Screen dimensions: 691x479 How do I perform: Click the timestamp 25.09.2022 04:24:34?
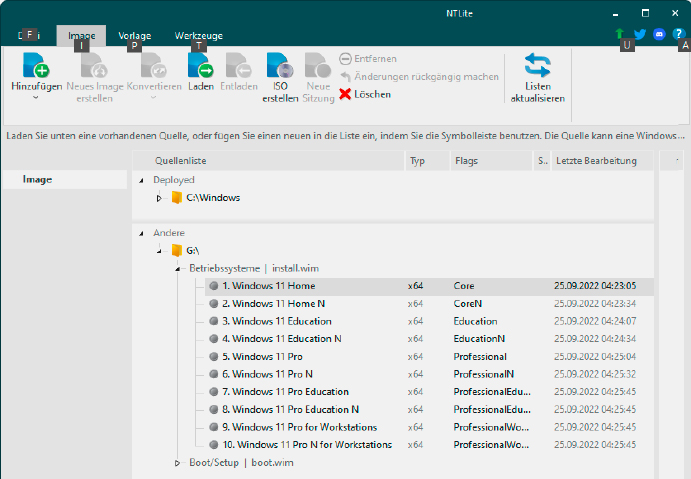[595, 339]
